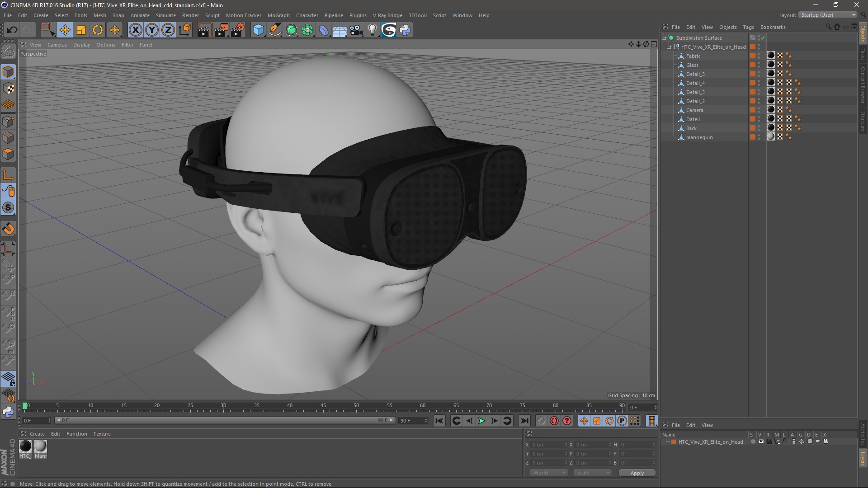
Task: Play animation forward
Action: [x=481, y=421]
